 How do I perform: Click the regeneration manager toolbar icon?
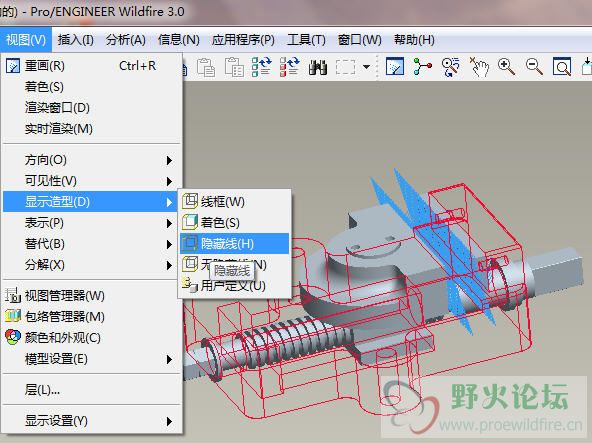coord(290,67)
